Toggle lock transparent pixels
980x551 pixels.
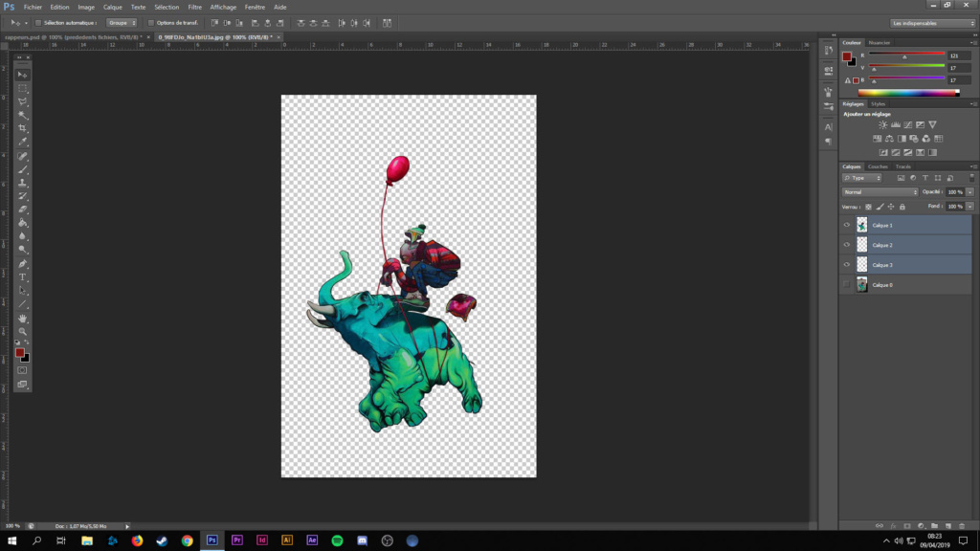(x=868, y=207)
